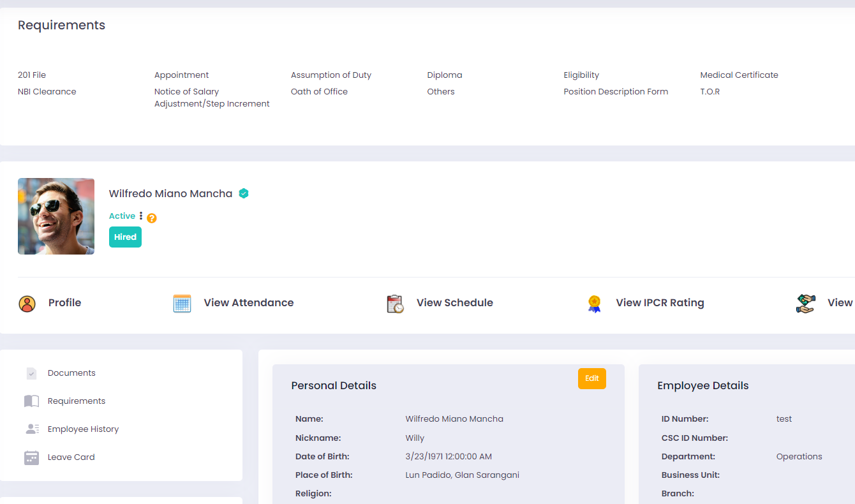Screen dimensions: 855x504
Task: Open Employee History in the sidebar
Action: tap(83, 429)
